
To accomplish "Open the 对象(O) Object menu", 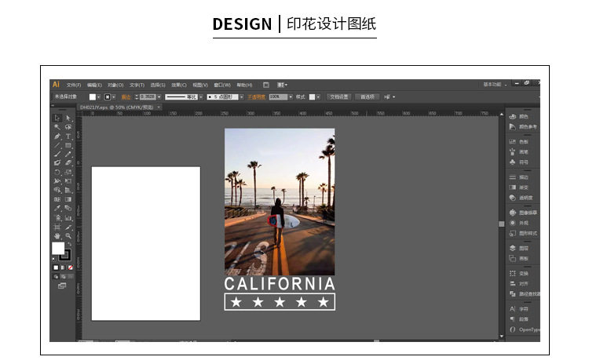I will [115, 86].
